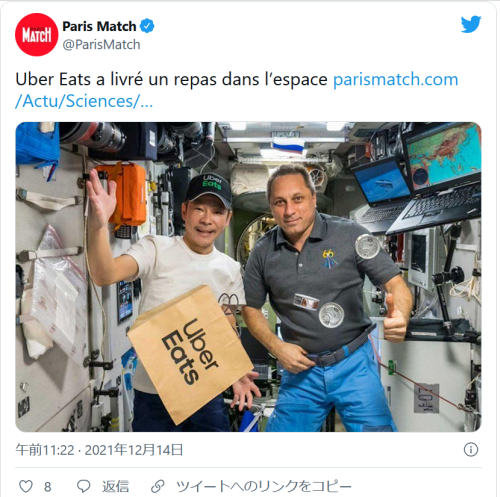Click the blue verified badge
The image size is (500, 497).
coord(147,26)
